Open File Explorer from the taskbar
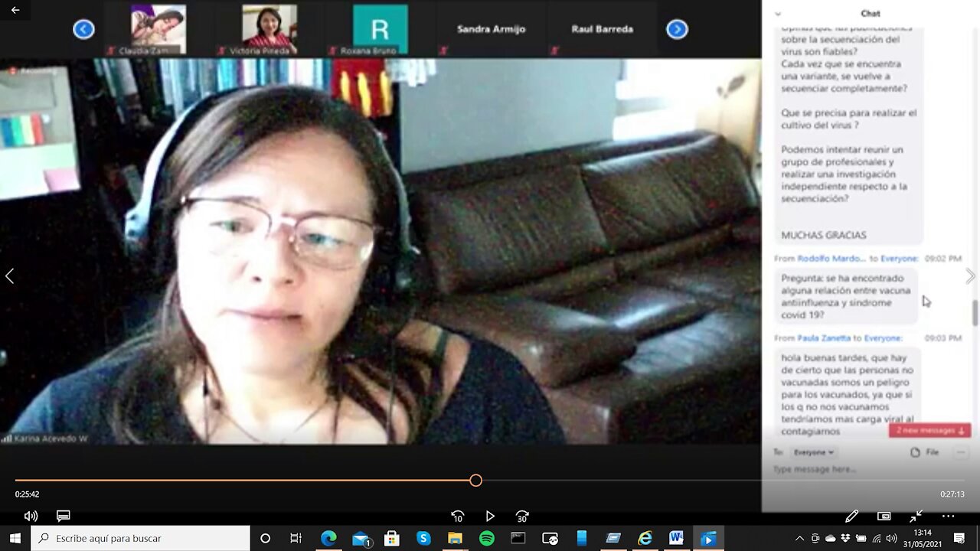Viewport: 980px width, 551px height. point(455,538)
